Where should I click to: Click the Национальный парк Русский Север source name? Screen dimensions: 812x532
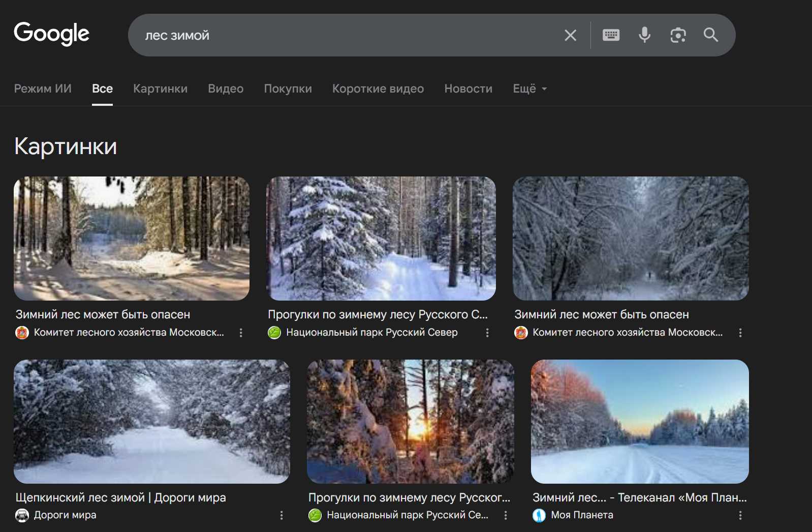[372, 333]
